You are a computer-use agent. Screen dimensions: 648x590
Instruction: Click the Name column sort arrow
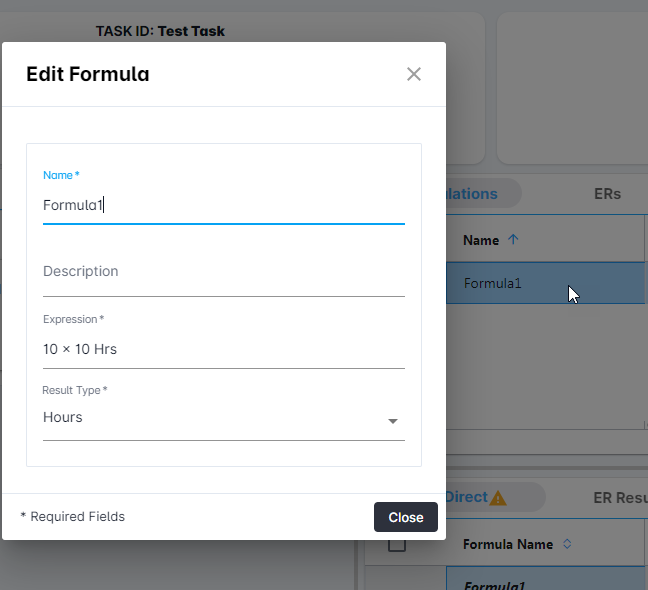513,239
